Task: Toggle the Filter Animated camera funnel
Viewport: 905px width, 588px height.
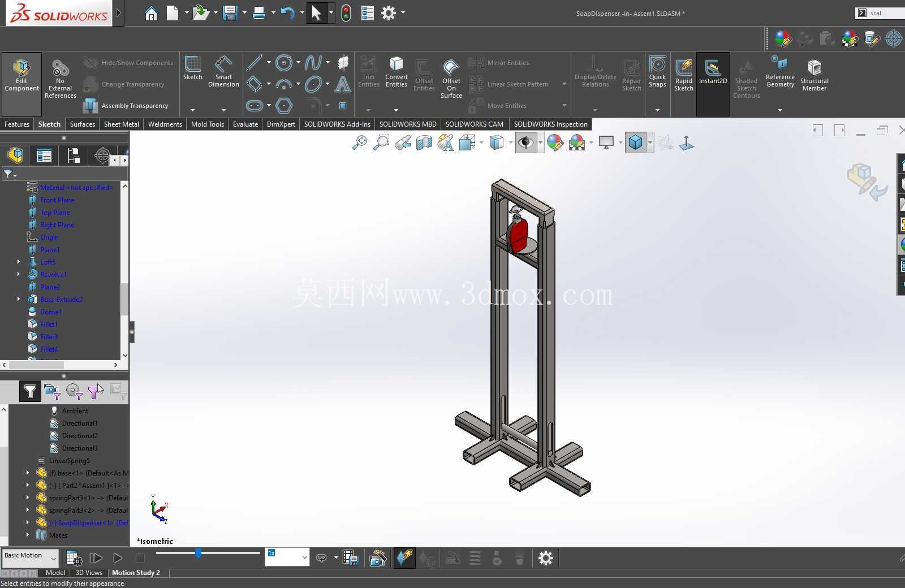Action: [x=52, y=391]
